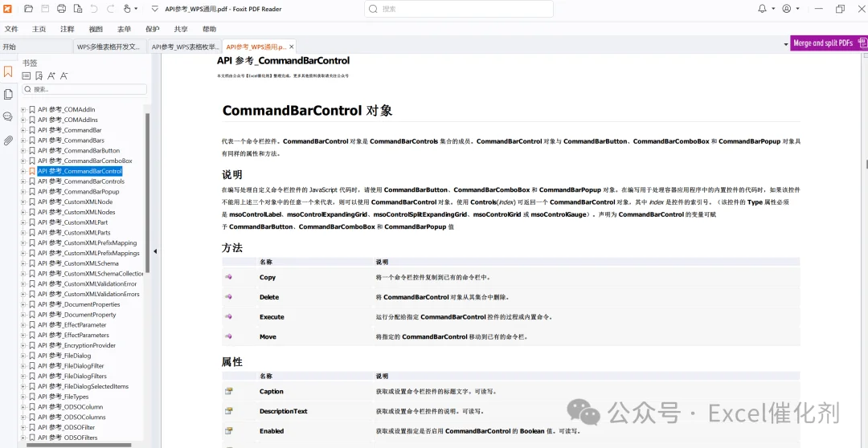Select API 参考_CustomXMLSchema bookmark
Image resolution: width=868 pixels, height=448 pixels.
point(78,263)
